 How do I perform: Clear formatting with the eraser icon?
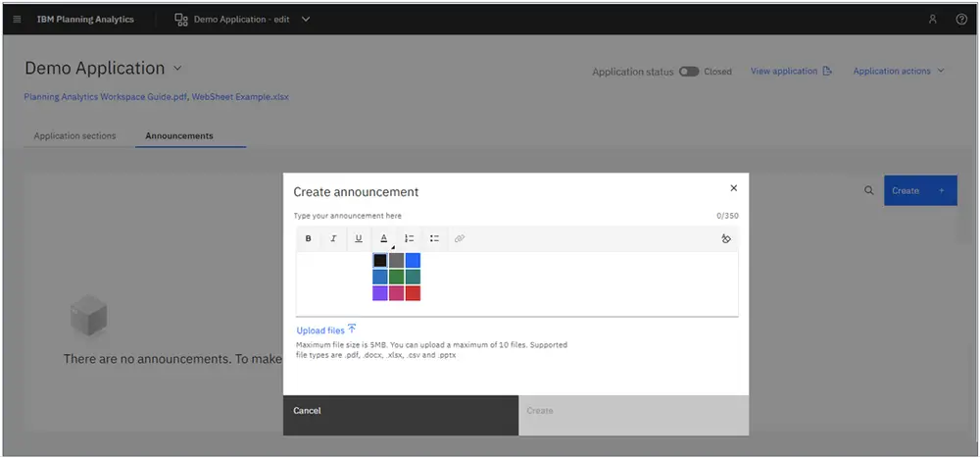(x=725, y=238)
